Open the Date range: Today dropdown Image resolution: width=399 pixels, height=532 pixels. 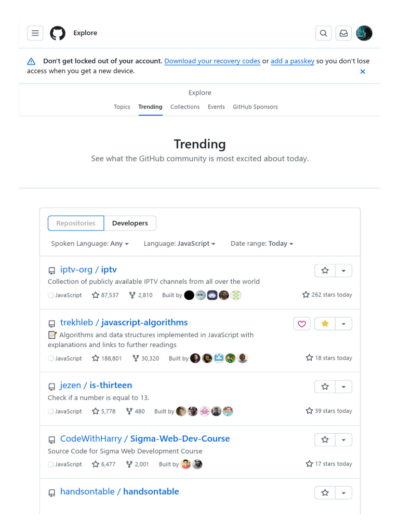(262, 244)
